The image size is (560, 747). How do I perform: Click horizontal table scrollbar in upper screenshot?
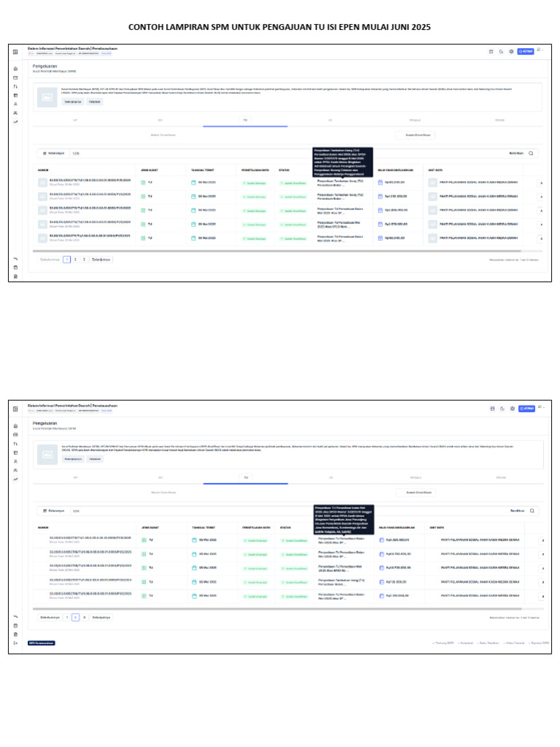[x=276, y=251]
